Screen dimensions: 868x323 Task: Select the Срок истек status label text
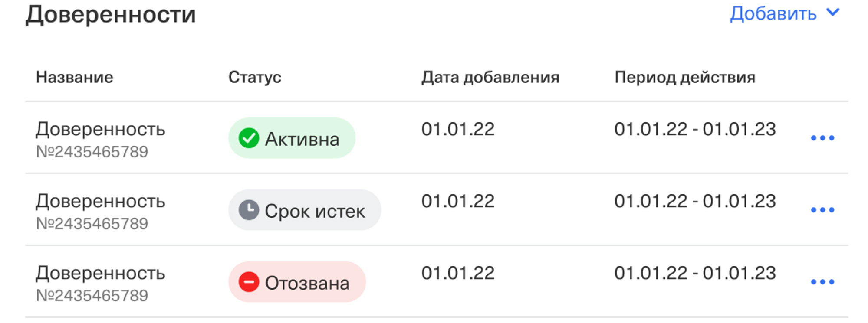click(x=315, y=211)
